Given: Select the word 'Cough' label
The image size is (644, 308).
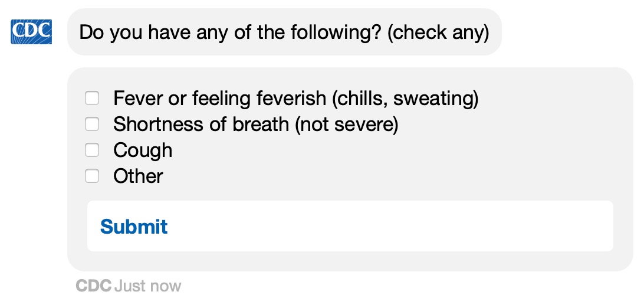Looking at the screenshot, I should tap(143, 150).
